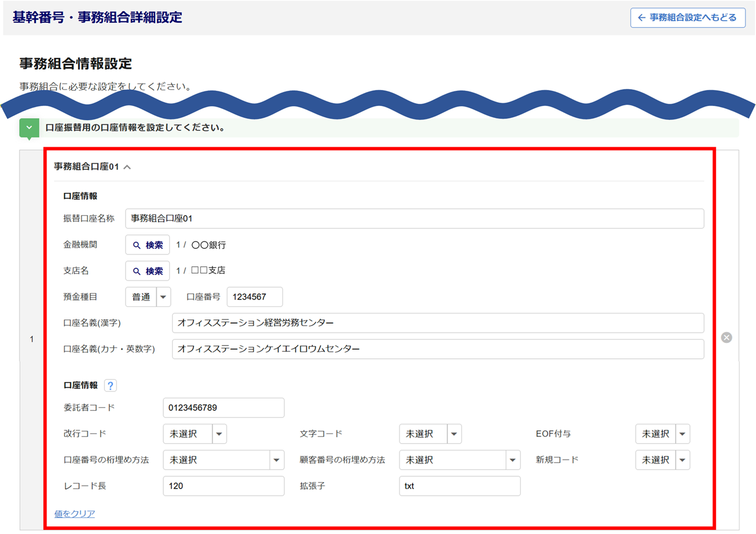
Task: Go back via 事務組合設定へもどる button
Action: (x=686, y=18)
